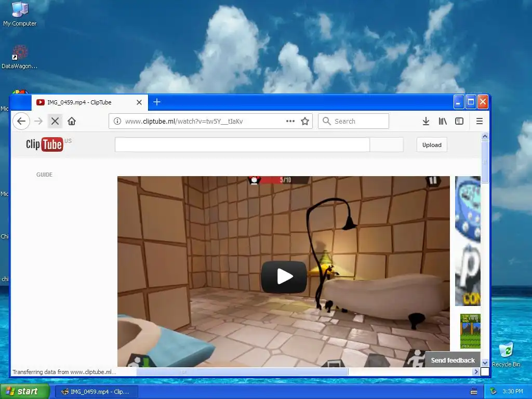Viewport: 532px width, 399px height.
Task: Open the Downloads arrow icon
Action: (x=426, y=121)
